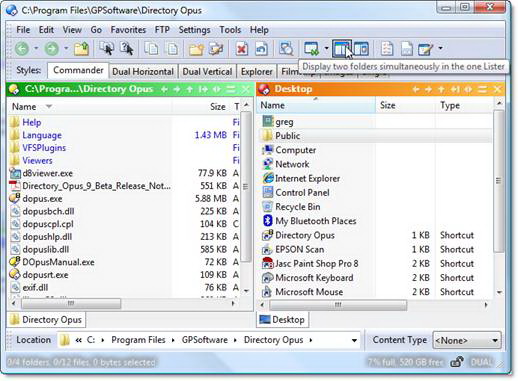Open the File menu

pyautogui.click(x=23, y=30)
